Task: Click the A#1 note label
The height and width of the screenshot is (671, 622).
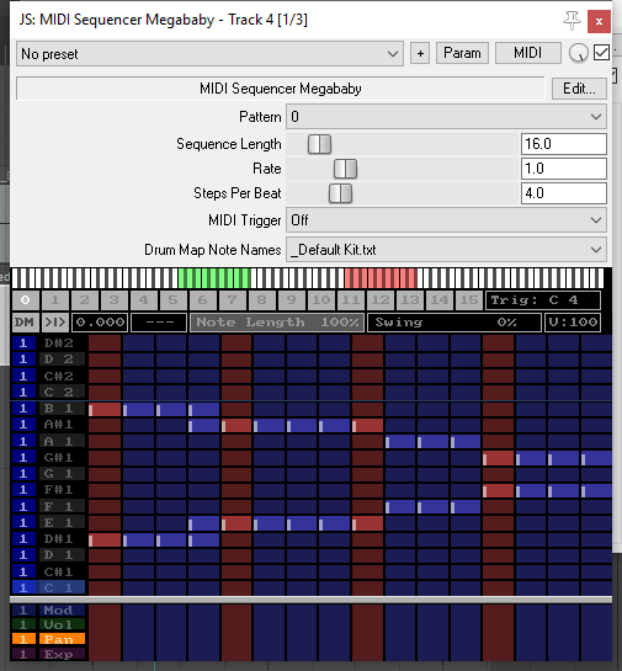Action: click(62, 425)
